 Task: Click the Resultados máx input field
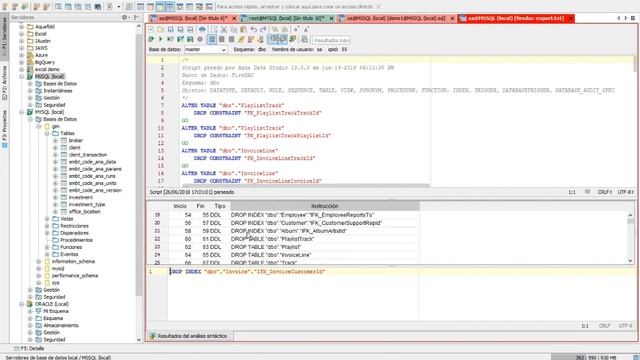331,40
